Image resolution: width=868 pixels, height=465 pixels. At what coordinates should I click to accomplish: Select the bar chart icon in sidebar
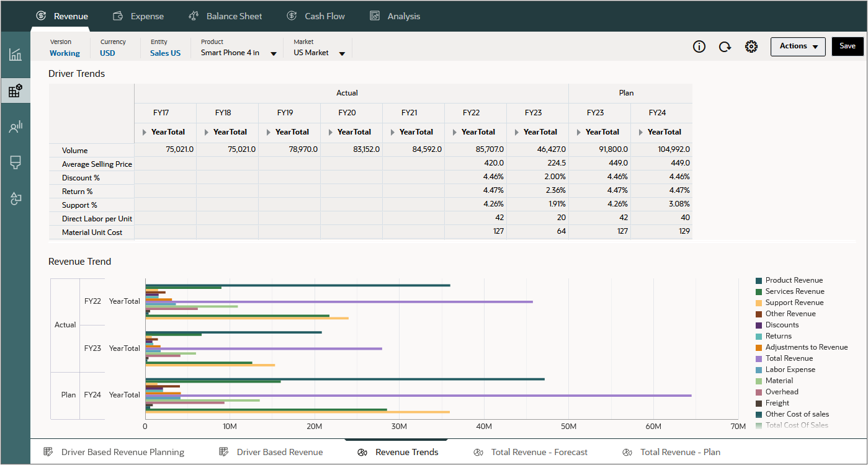click(16, 55)
